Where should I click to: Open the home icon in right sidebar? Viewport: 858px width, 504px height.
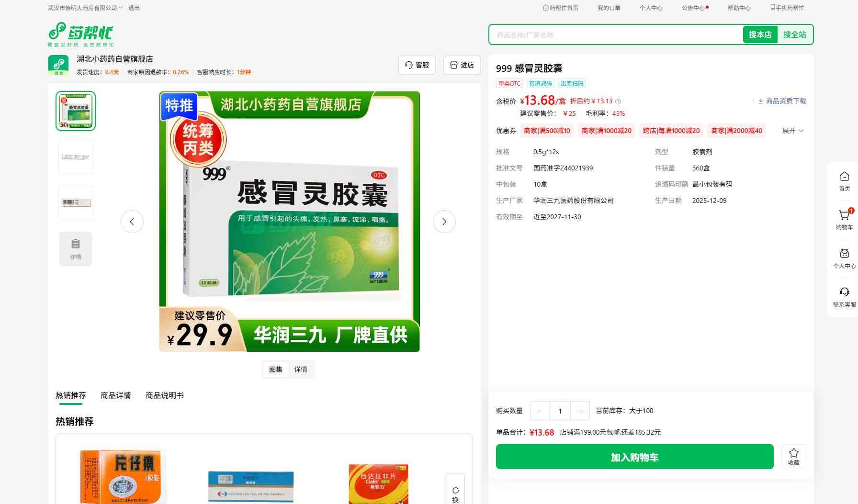pyautogui.click(x=844, y=177)
